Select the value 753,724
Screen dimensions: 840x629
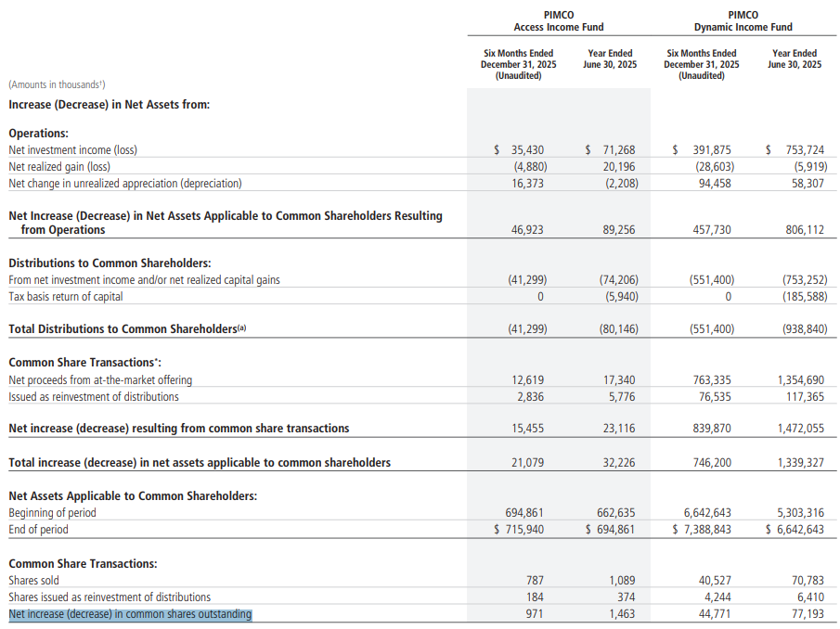[805, 150]
